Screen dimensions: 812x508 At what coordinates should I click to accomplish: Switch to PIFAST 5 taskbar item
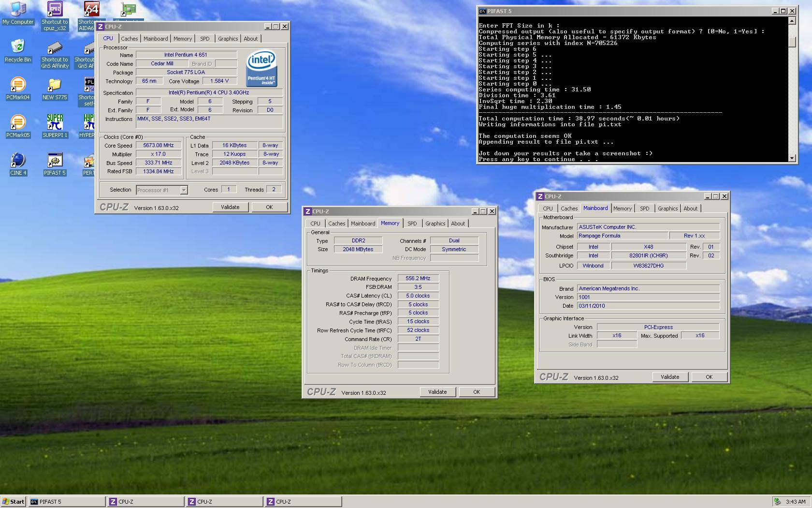point(67,502)
